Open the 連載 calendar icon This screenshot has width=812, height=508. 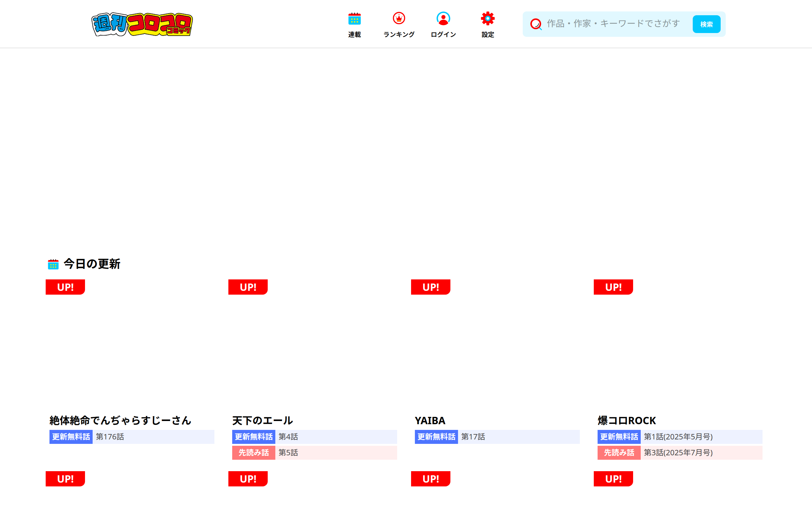(x=354, y=18)
